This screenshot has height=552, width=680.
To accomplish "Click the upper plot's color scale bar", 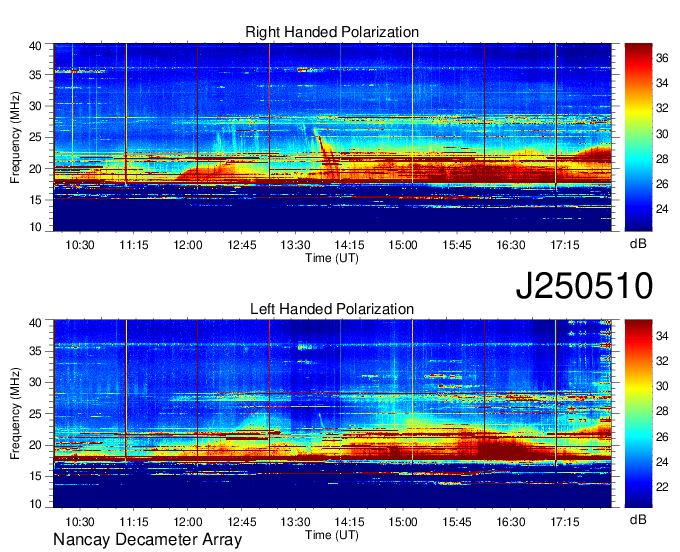I will point(638,137).
